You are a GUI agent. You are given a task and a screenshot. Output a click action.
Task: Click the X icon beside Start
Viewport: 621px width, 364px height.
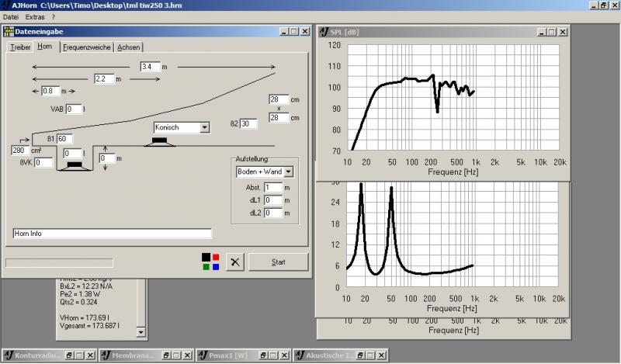(x=236, y=262)
